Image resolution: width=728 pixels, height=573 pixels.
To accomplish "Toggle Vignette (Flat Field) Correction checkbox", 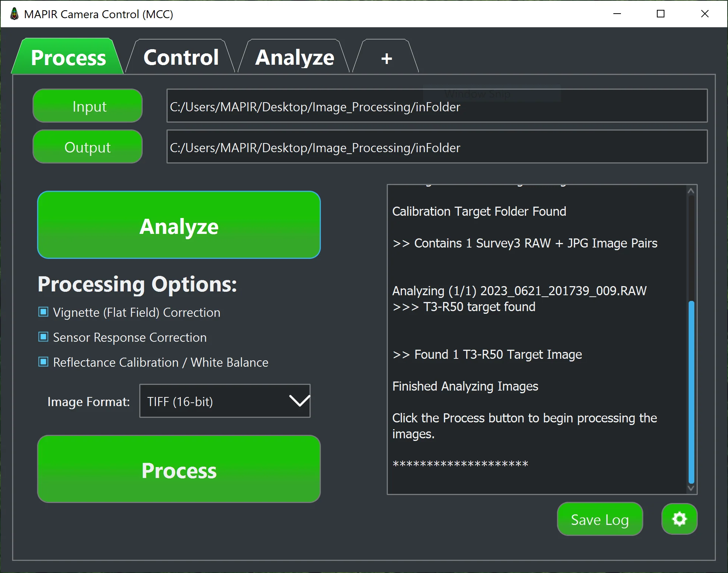I will [x=44, y=312].
